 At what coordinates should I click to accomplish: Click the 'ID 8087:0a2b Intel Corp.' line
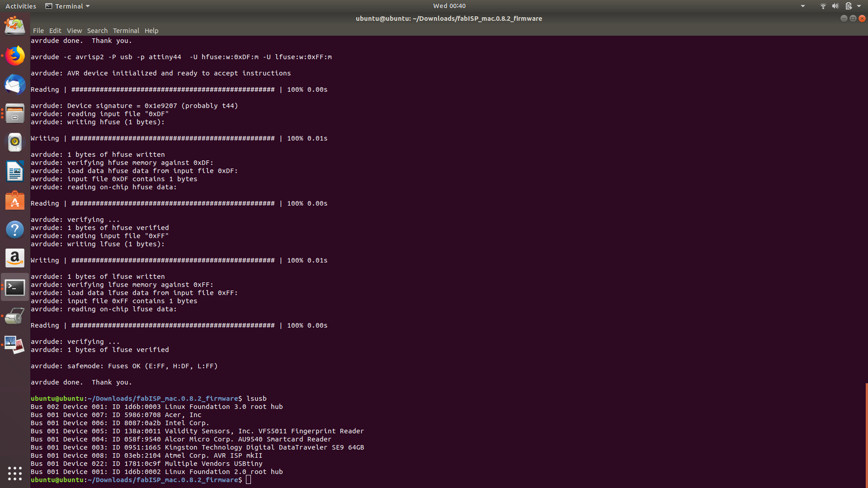point(120,423)
